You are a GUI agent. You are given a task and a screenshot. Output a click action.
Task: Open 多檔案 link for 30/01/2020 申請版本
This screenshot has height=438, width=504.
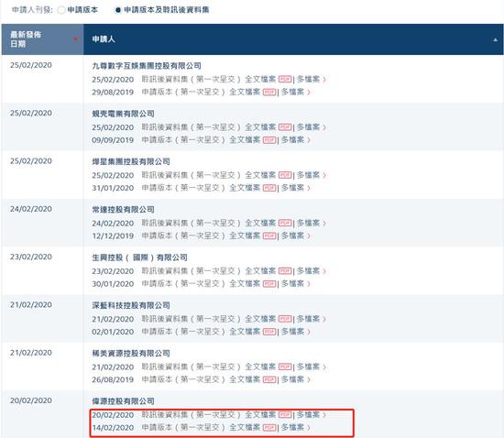tap(296, 284)
